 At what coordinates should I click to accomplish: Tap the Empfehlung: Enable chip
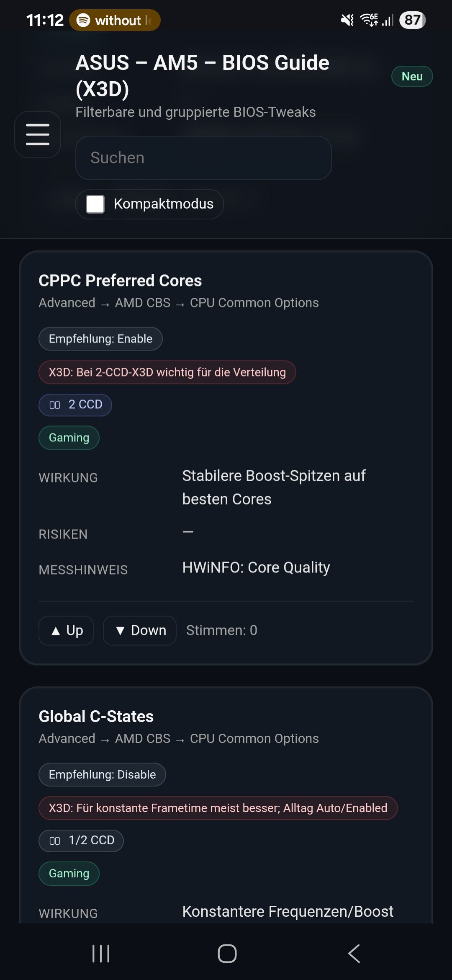point(100,338)
